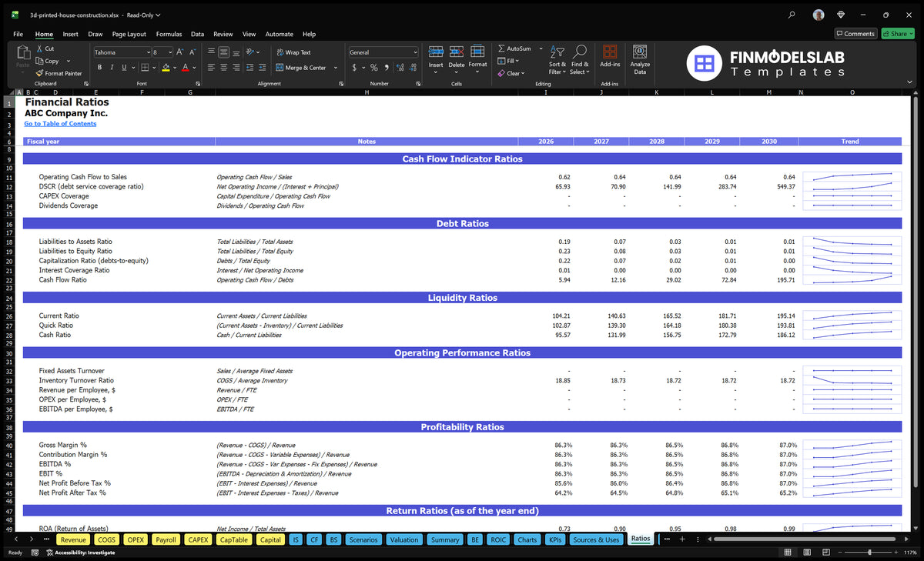Image resolution: width=924 pixels, height=561 pixels.
Task: Add a new sheet with plus button
Action: coord(681,539)
